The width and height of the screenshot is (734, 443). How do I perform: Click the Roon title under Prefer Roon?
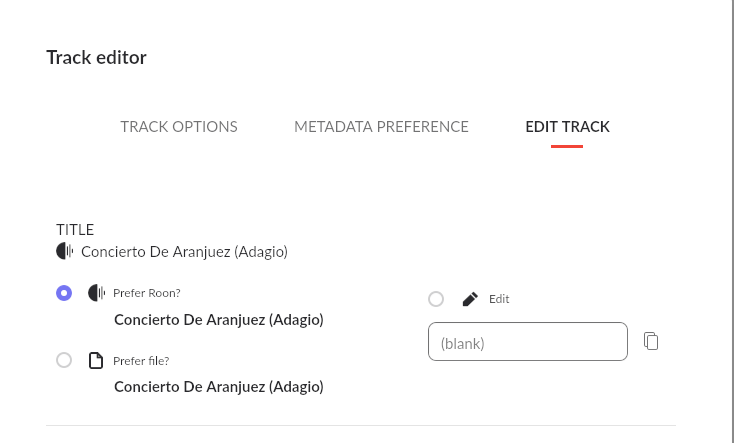coord(218,320)
